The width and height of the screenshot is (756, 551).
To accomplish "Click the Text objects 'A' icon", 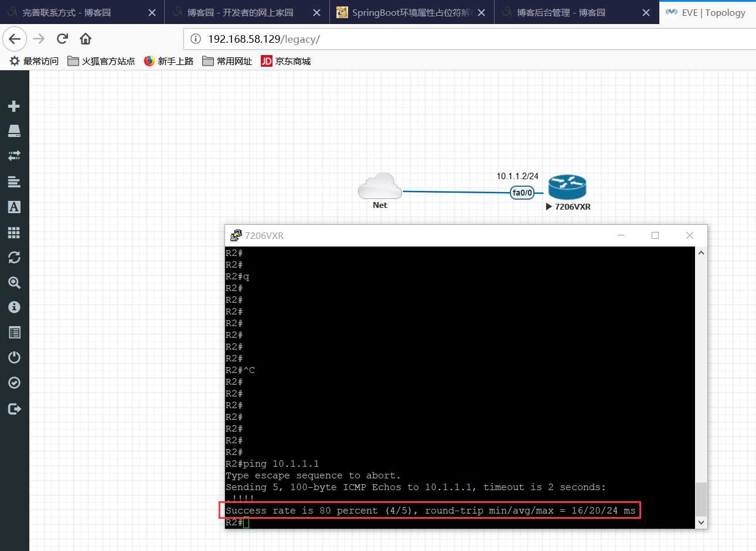I will [14, 207].
